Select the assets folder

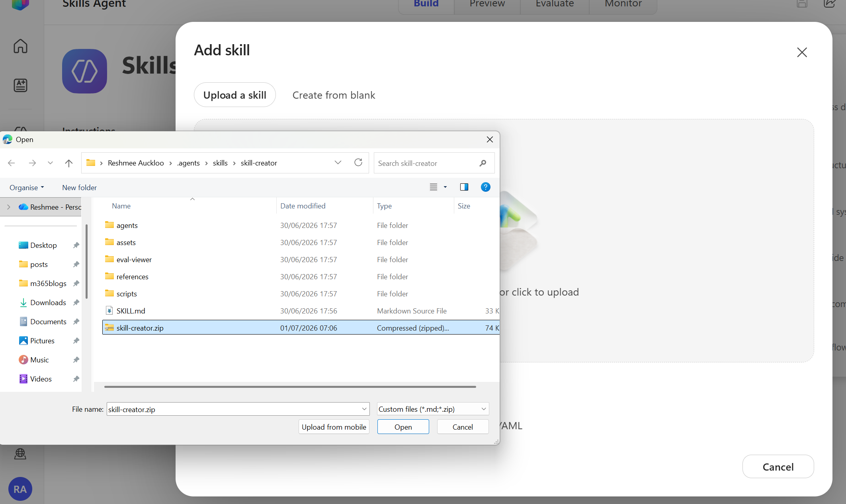pos(301,242)
